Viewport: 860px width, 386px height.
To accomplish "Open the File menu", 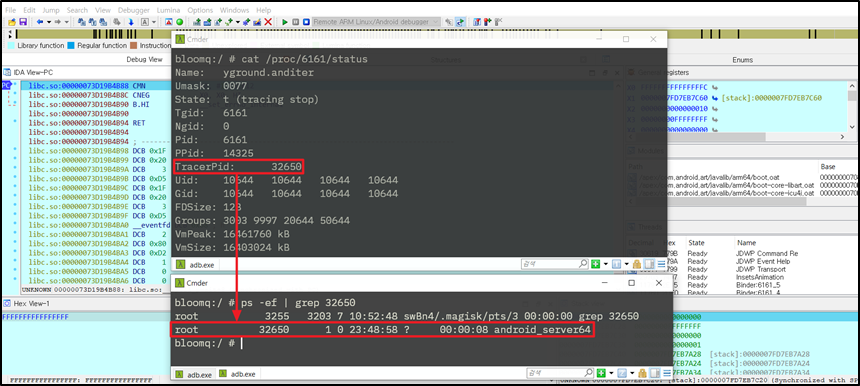I will point(11,10).
